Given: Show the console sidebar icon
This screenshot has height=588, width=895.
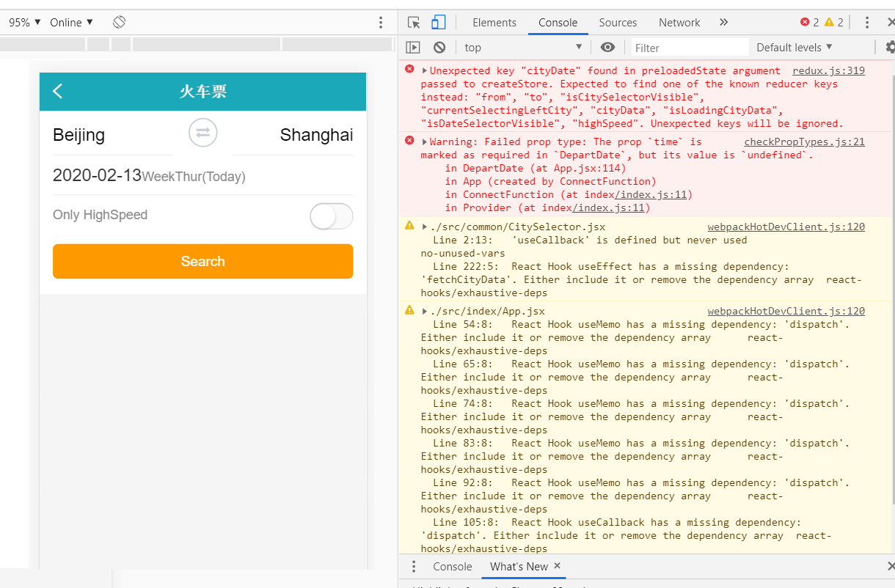Looking at the screenshot, I should 413,47.
